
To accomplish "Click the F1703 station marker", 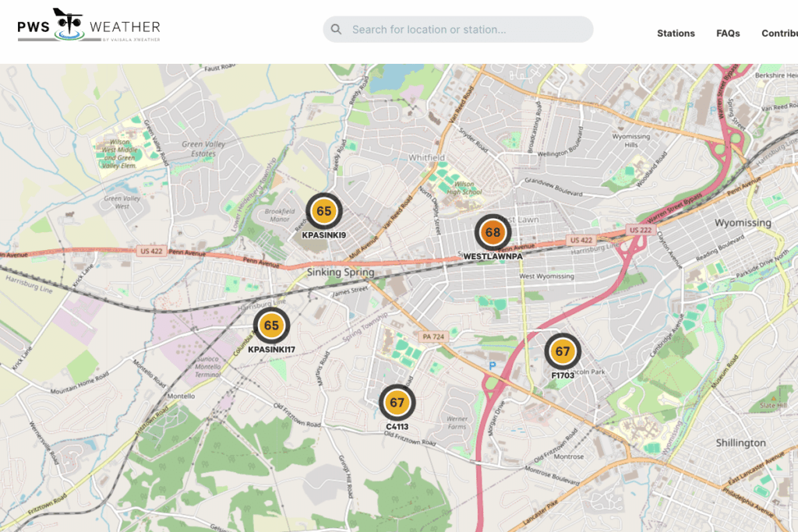I will click(563, 352).
